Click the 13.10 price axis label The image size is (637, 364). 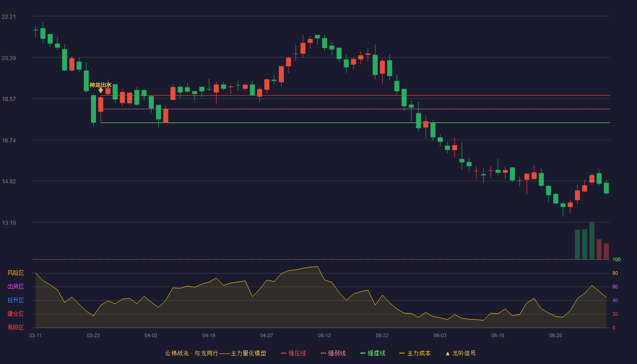coord(9,222)
